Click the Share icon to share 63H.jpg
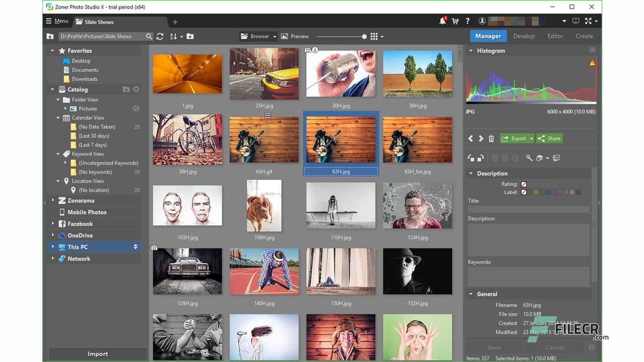Viewport: 644px width, 362px height. pos(549,138)
